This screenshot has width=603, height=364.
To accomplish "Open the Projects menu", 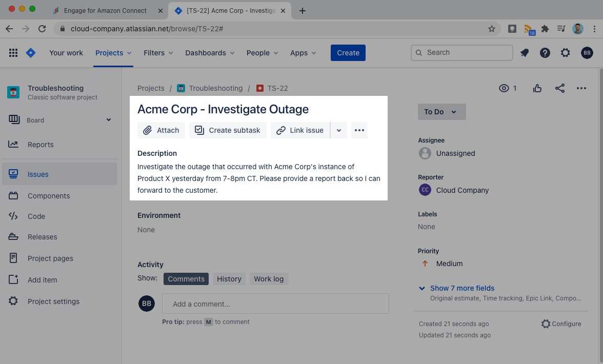I will click(113, 53).
